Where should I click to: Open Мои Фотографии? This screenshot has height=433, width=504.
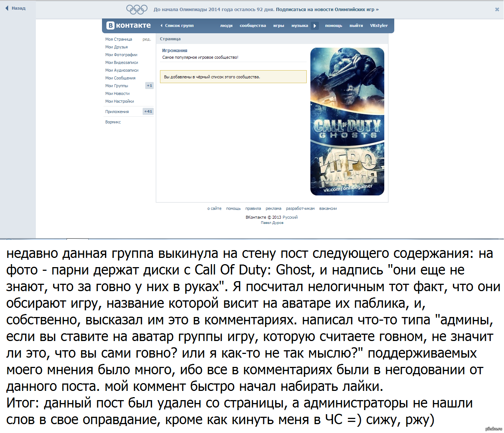tap(121, 55)
